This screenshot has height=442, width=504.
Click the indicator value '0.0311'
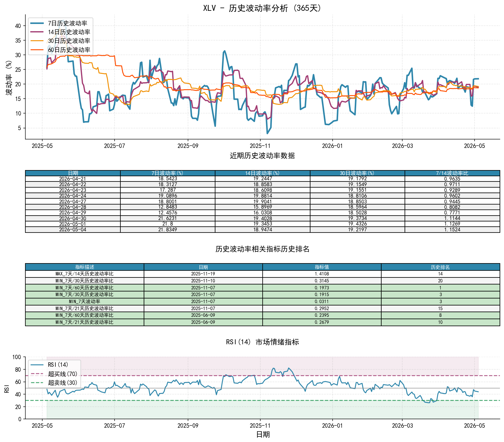[322, 301]
